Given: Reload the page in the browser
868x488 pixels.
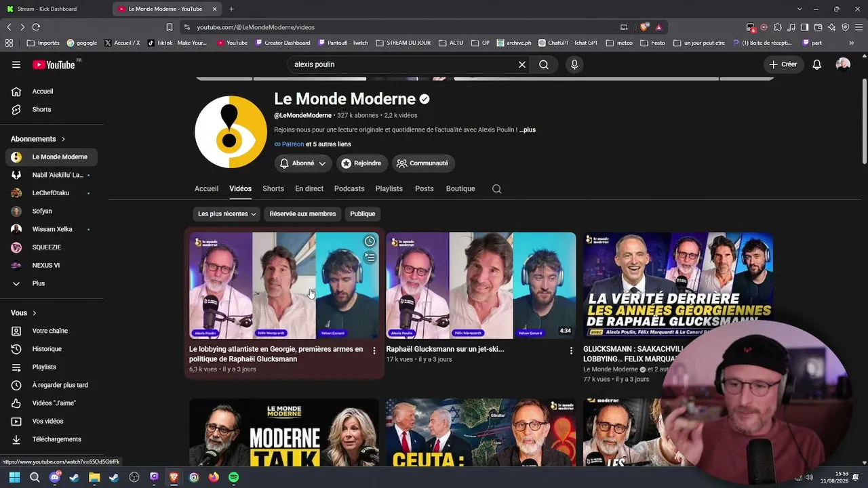Looking at the screenshot, I should pyautogui.click(x=36, y=27).
